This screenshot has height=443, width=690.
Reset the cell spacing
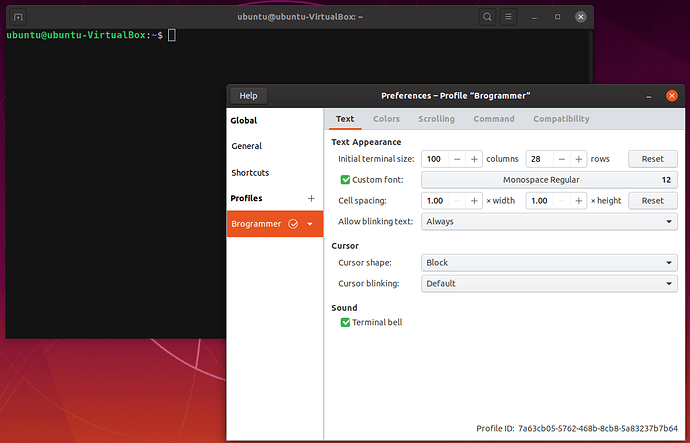(653, 201)
